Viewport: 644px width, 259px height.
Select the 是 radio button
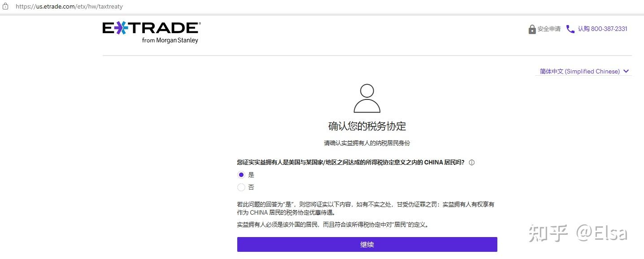(241, 174)
